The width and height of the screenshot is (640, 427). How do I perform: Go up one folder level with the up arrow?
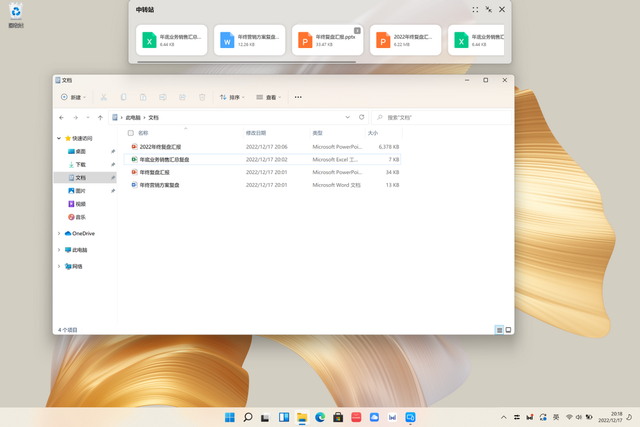[100, 118]
